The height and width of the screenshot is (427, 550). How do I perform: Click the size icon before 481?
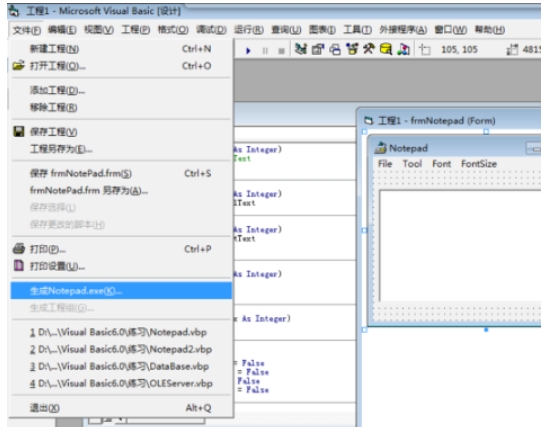click(x=512, y=49)
